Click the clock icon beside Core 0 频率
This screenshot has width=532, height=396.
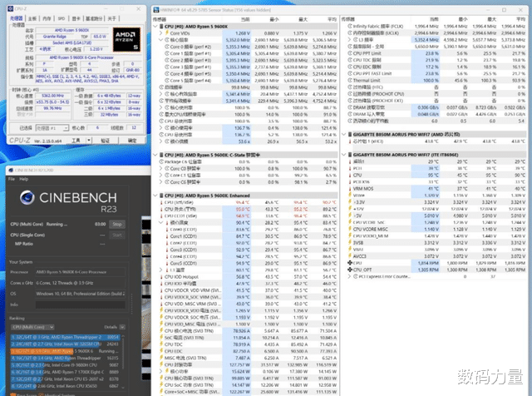click(x=167, y=47)
